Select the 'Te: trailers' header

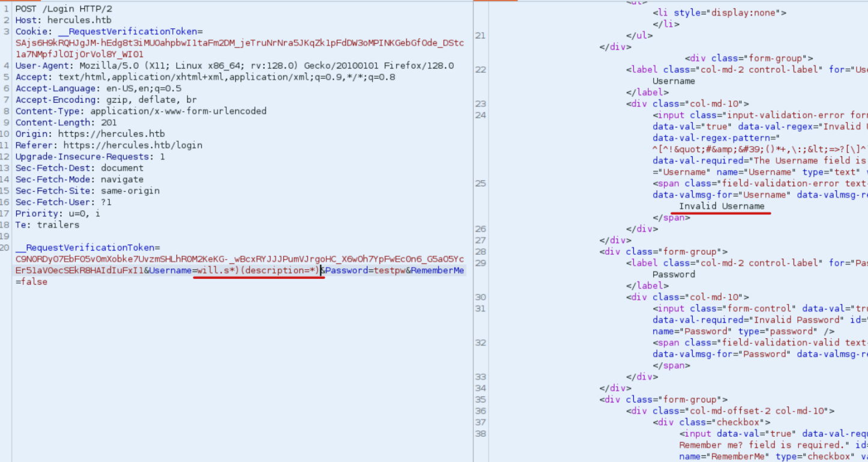point(47,226)
